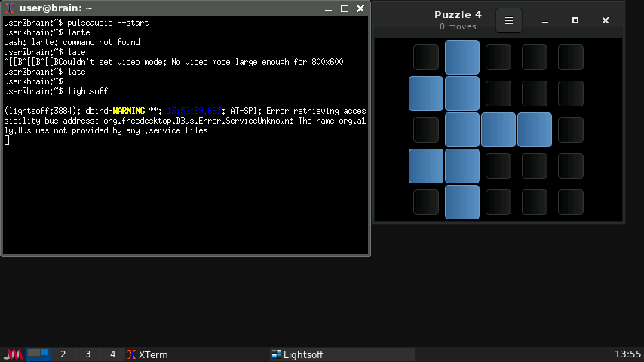Maximize the Lightsoff game window

click(x=575, y=20)
